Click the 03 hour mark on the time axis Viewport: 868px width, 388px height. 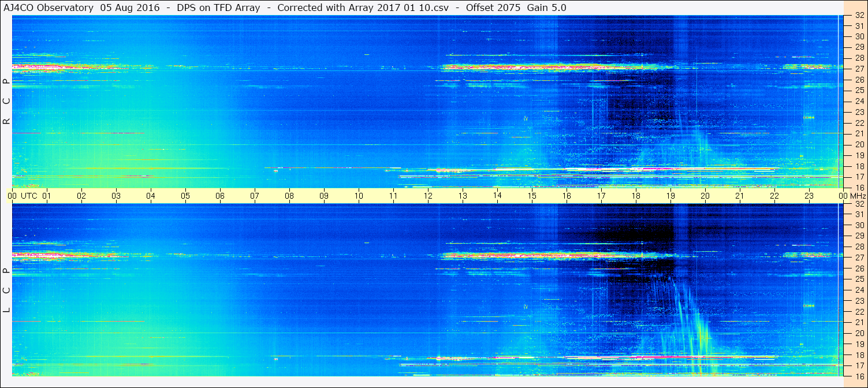116,196
